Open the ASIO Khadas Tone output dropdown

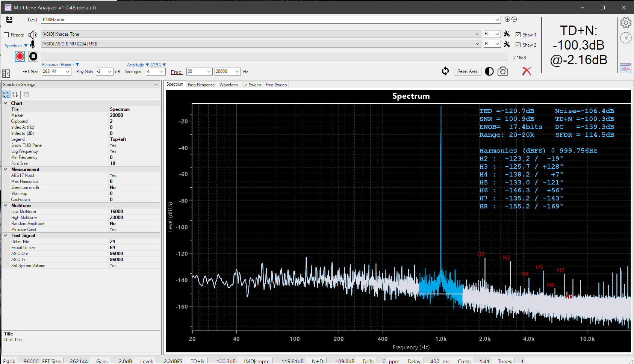[478, 34]
